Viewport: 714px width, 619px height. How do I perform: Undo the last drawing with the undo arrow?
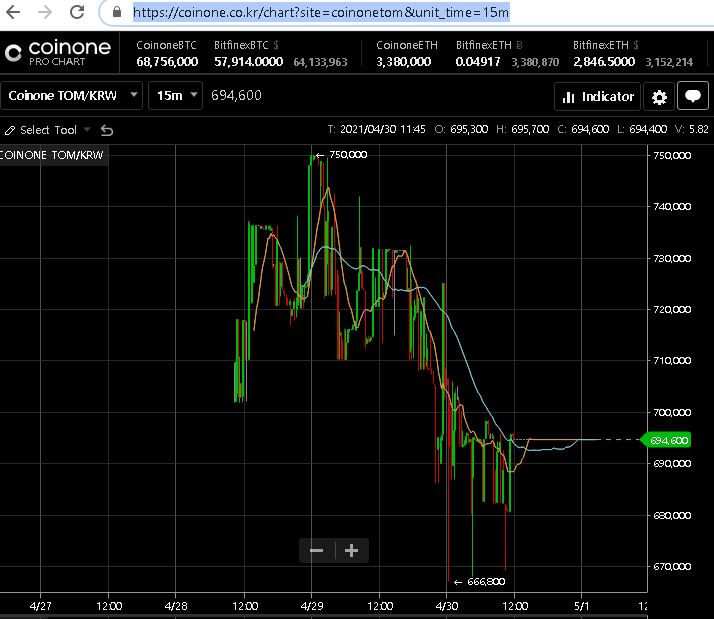click(x=107, y=131)
